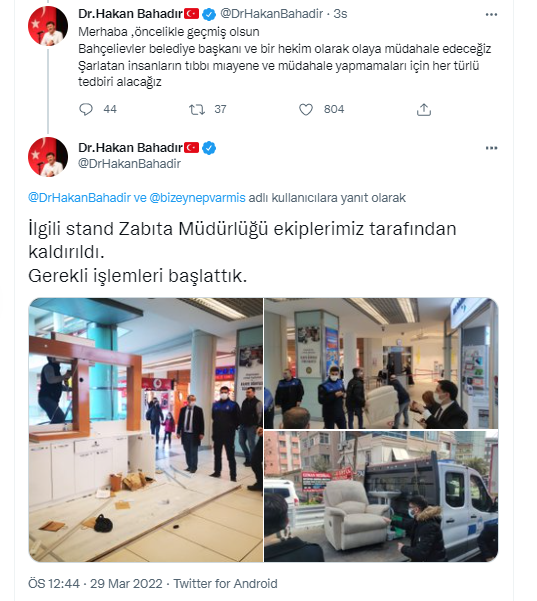Open the large stand removal photo
The height and width of the screenshot is (601, 537).
pyautogui.click(x=146, y=430)
